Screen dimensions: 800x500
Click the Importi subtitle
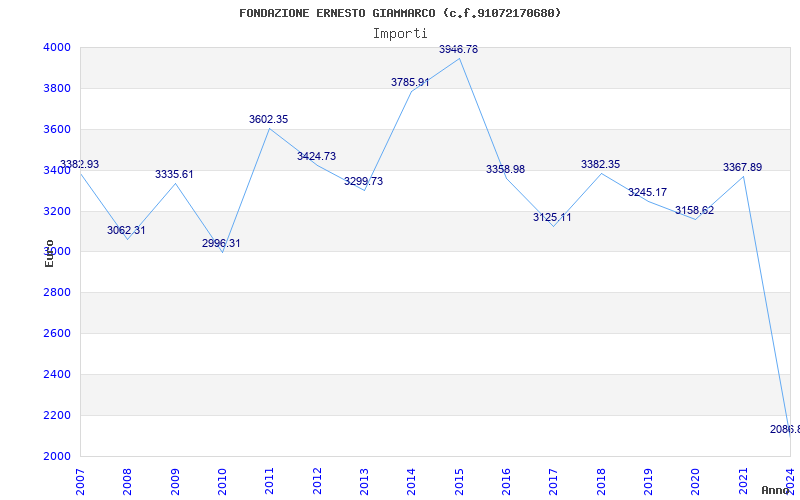pos(400,34)
